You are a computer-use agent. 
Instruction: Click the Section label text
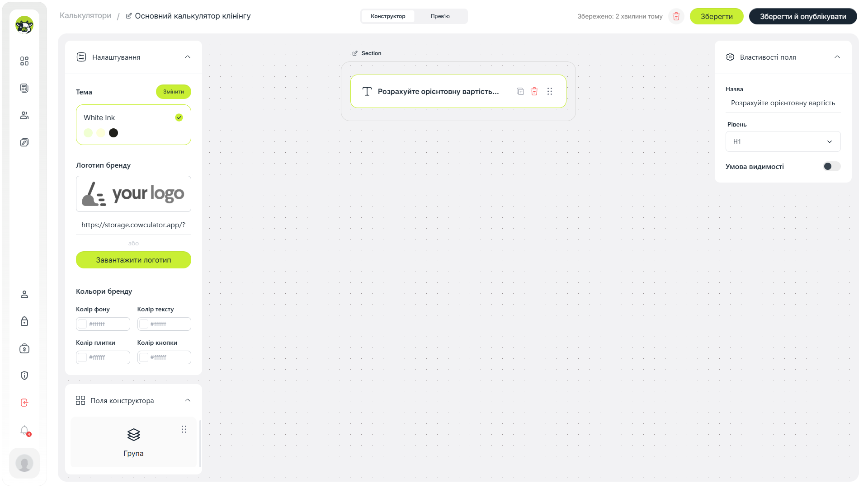tap(371, 53)
